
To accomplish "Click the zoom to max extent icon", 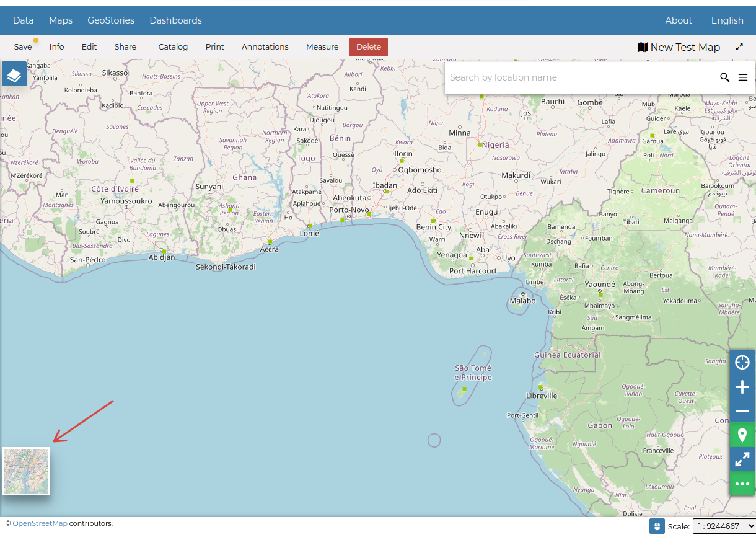I will click(742, 459).
